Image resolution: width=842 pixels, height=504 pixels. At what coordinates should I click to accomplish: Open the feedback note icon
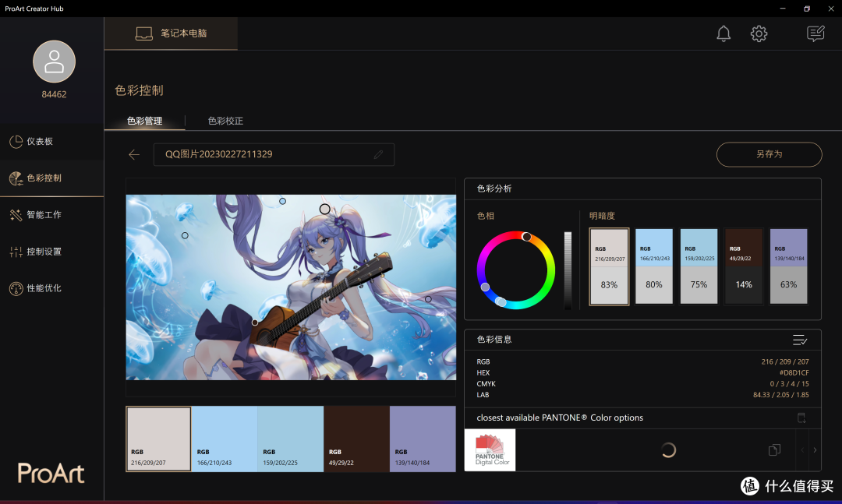pos(815,33)
